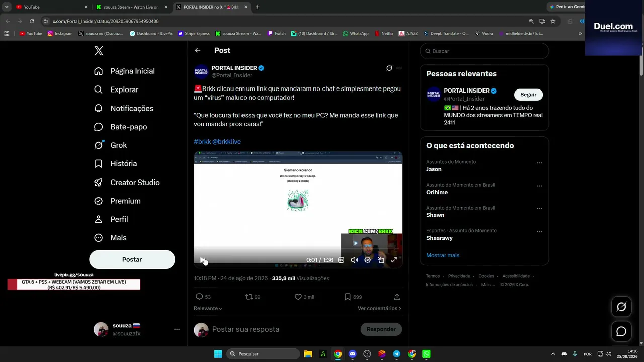The height and width of the screenshot is (362, 644).
Task: Open Discord from the taskbar
Action: 352,354
